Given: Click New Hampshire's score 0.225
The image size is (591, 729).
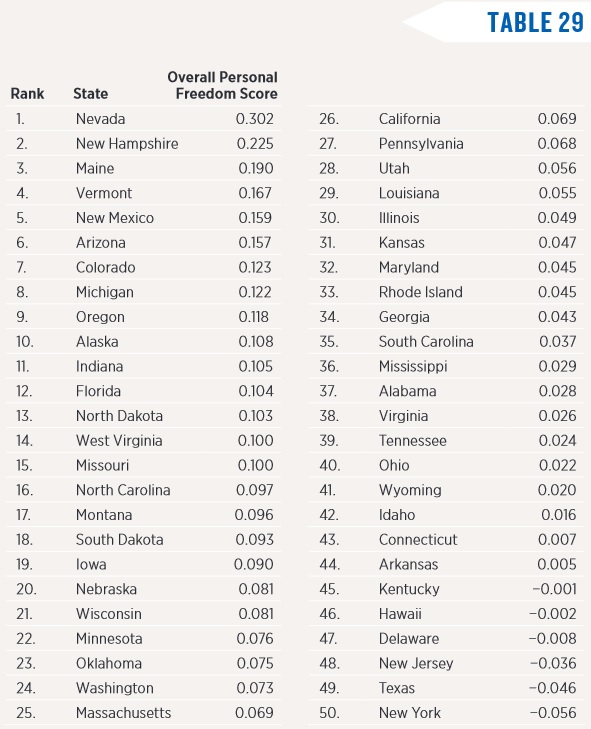Looking at the screenshot, I should pos(255,144).
